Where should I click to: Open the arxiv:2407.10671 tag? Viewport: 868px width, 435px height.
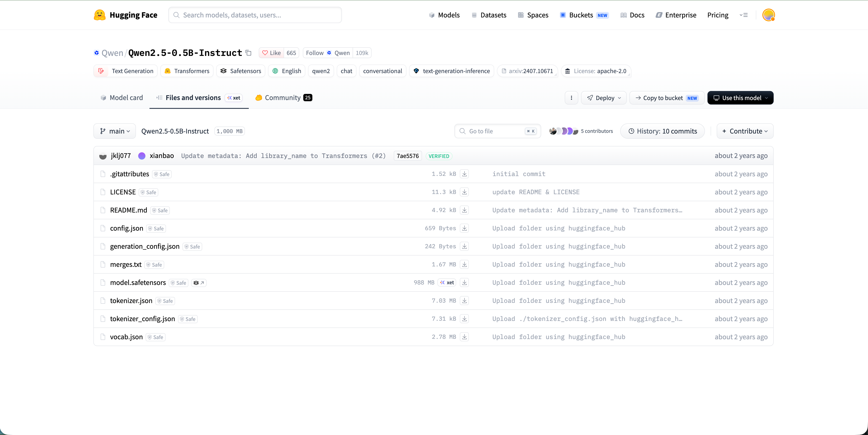click(x=527, y=71)
